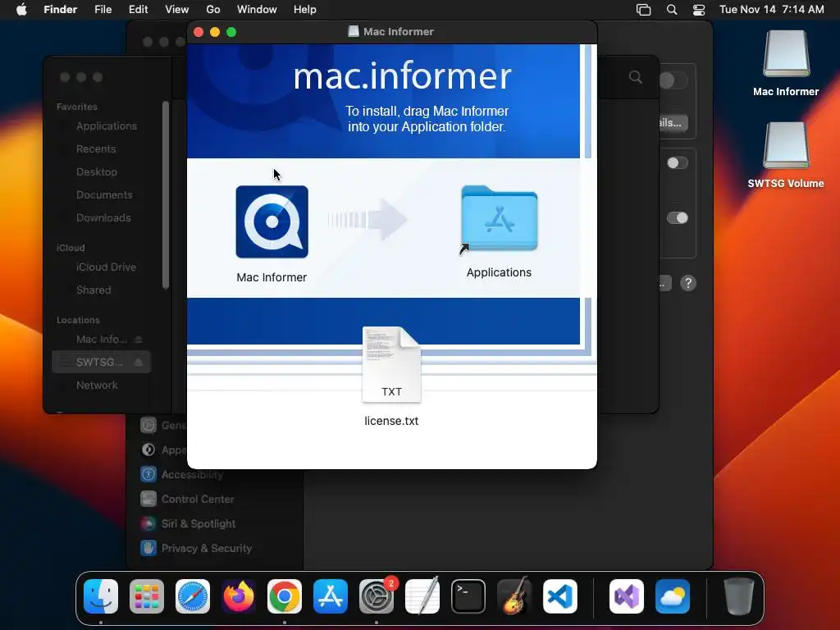
Task: Open System Settings Dock icon with badge
Action: [377, 596]
